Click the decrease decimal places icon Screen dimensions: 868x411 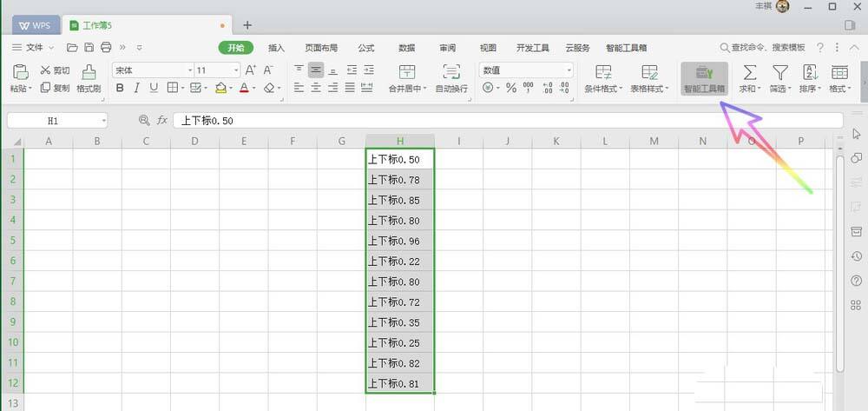click(x=564, y=88)
